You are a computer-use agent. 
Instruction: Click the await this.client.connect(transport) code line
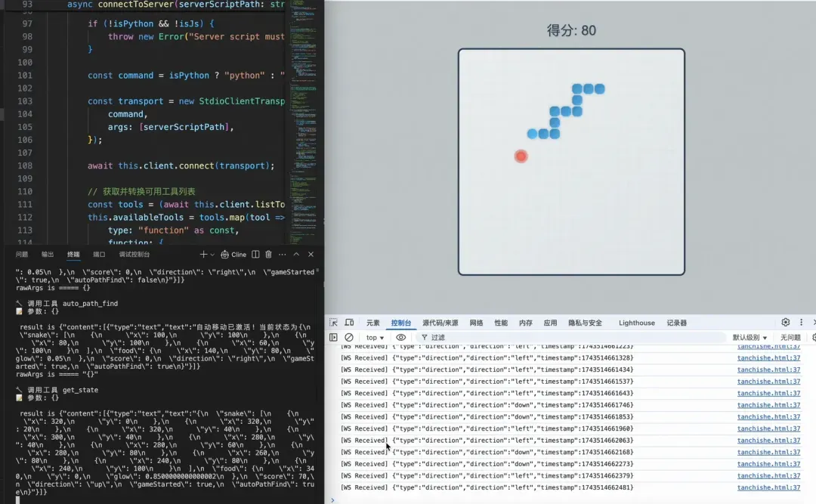(x=181, y=165)
